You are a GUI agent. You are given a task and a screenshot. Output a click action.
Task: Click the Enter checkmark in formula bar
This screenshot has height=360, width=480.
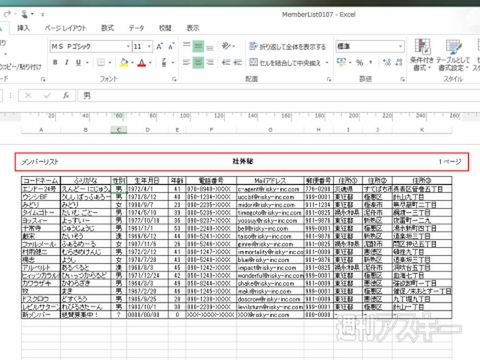[47, 96]
